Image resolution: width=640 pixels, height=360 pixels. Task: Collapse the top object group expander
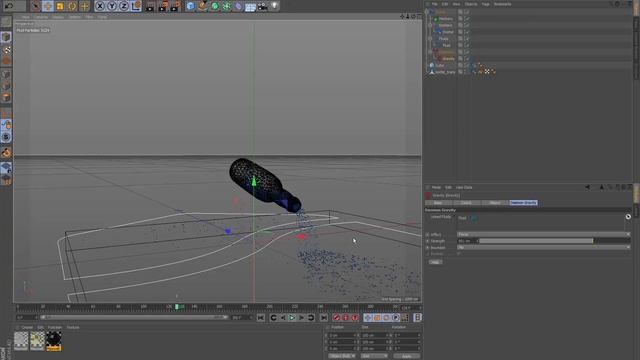tap(427, 12)
